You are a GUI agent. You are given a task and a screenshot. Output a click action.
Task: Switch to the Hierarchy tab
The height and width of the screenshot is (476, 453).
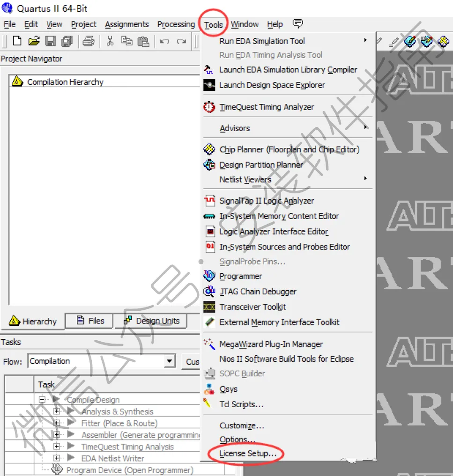[33, 321]
